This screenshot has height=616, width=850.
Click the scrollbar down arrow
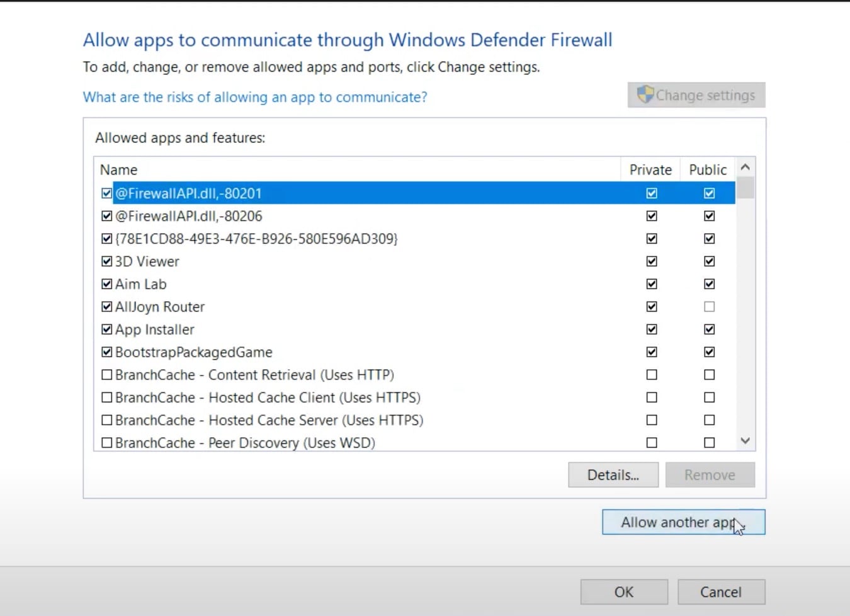[x=745, y=440]
